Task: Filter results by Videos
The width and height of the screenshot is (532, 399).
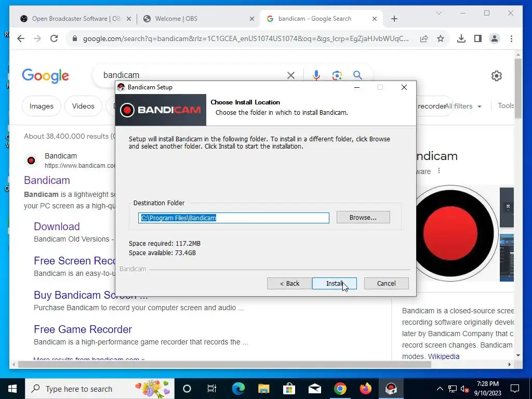Action: [x=83, y=106]
